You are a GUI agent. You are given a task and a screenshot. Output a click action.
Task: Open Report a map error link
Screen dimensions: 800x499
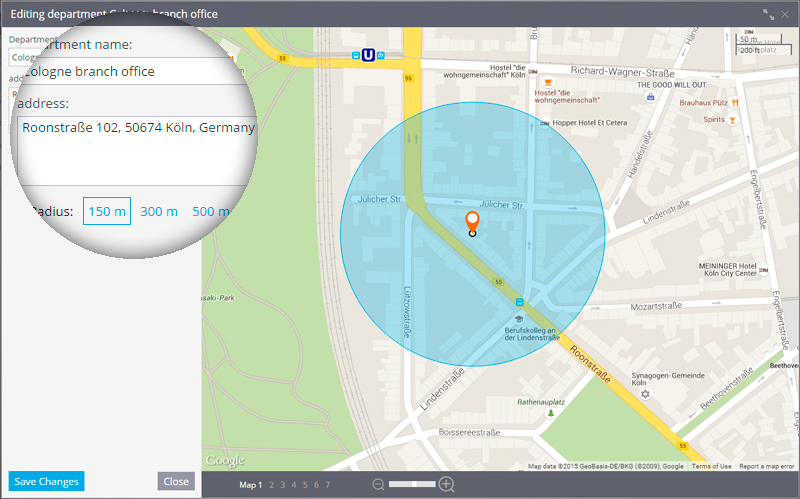tap(767, 466)
